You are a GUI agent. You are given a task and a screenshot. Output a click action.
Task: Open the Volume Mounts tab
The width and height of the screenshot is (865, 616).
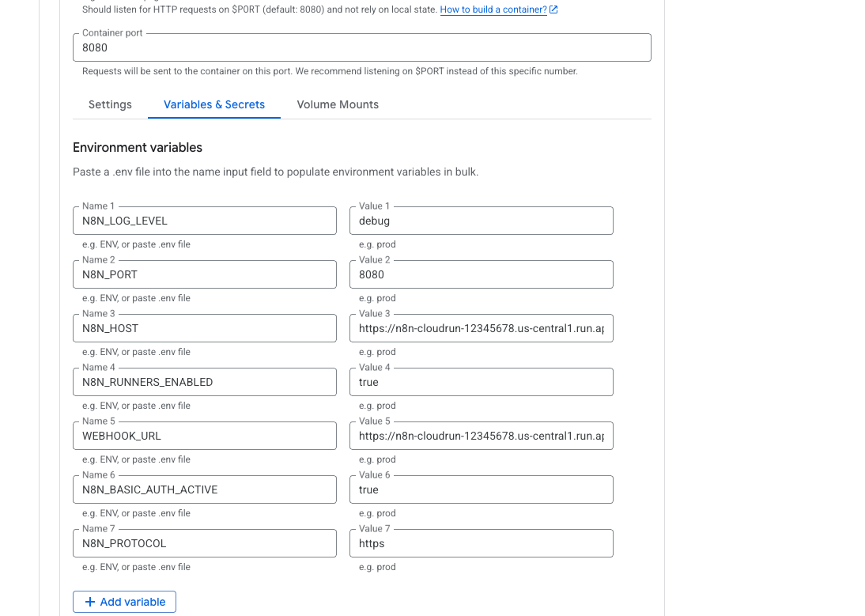coord(338,105)
